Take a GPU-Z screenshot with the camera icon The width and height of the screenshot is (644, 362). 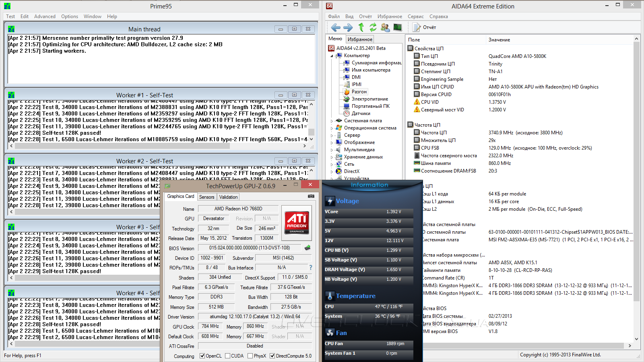tap(311, 196)
